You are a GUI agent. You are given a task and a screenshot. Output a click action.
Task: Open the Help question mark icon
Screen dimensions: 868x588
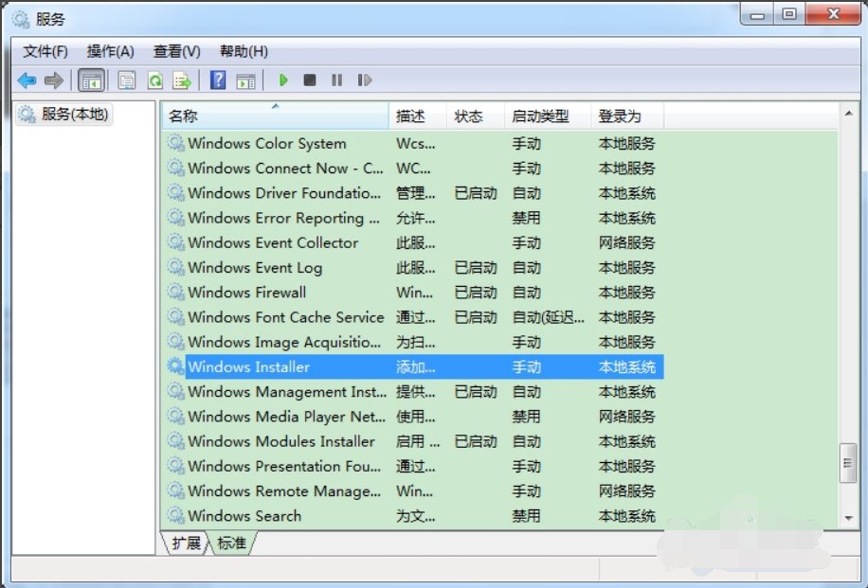218,80
